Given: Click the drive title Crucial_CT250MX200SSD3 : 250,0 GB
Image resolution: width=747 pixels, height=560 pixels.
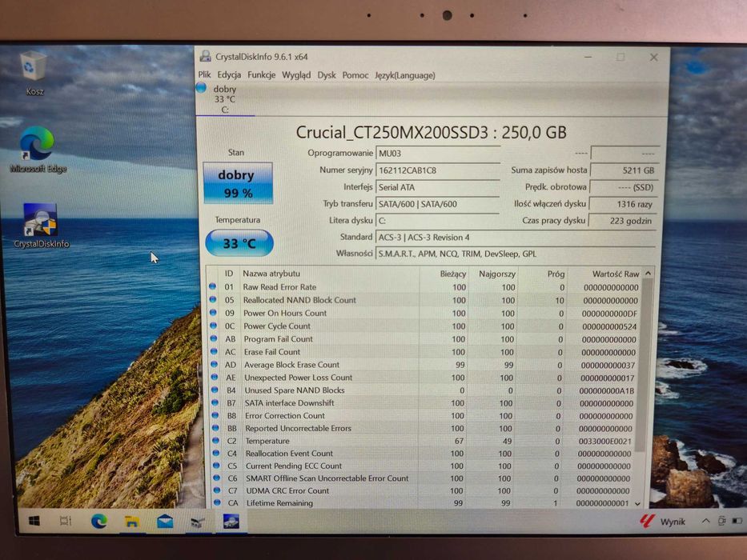Looking at the screenshot, I should click(x=431, y=132).
